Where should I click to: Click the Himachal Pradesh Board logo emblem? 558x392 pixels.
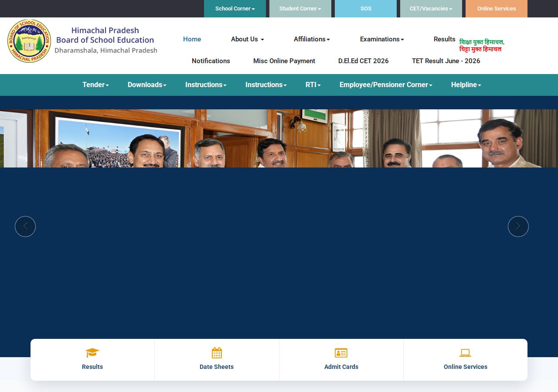29,41
